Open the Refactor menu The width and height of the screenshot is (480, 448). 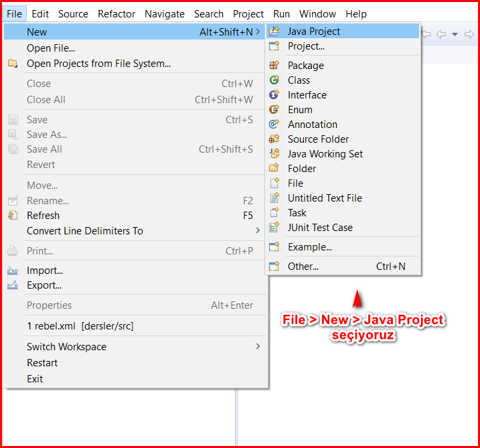click(x=116, y=14)
